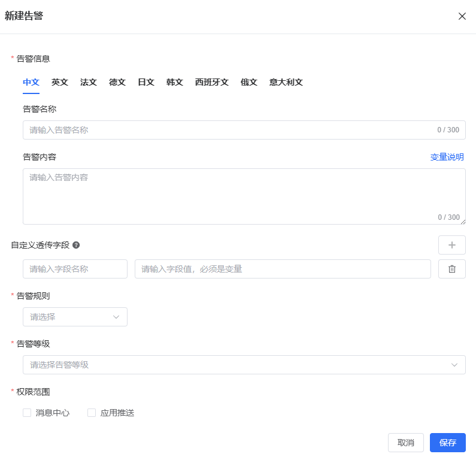
Task: Focus the 告警内容 text area
Action: click(244, 196)
